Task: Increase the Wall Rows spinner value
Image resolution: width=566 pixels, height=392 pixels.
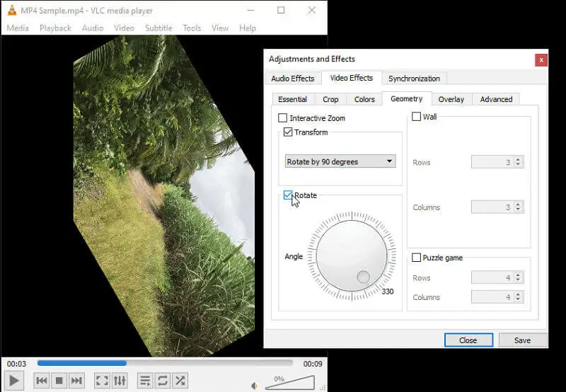Action: [519, 160]
